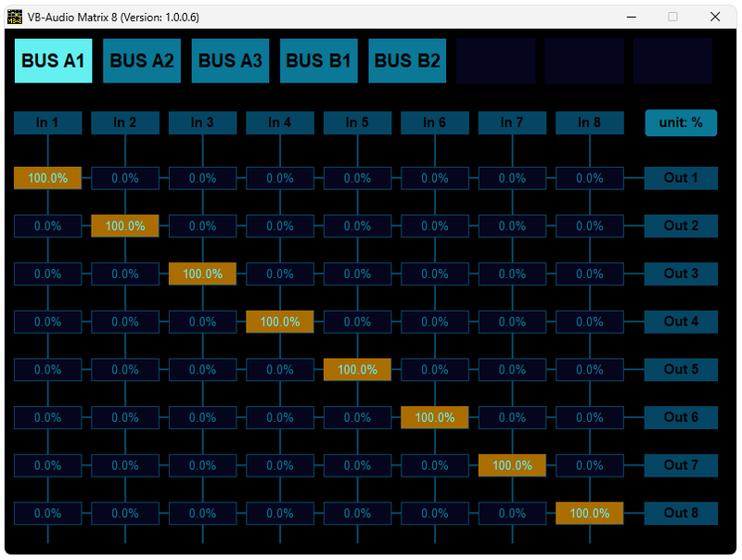The image size is (742, 560).
Task: Click the In 6 input label
Action: pos(435,123)
